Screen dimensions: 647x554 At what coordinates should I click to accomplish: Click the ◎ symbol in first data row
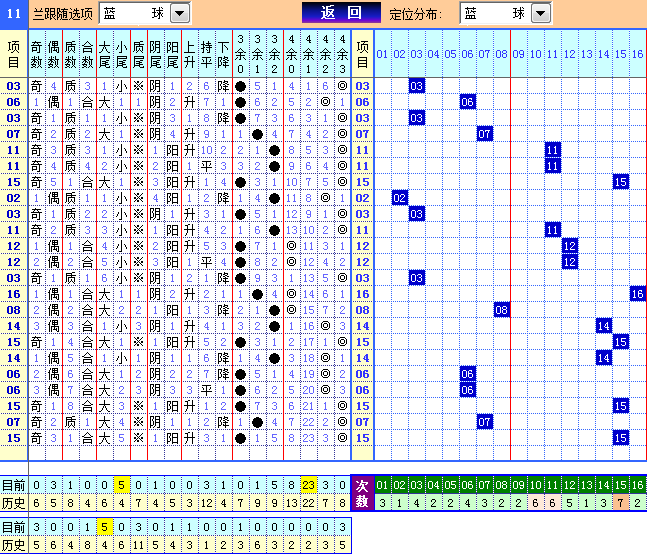[x=342, y=86]
